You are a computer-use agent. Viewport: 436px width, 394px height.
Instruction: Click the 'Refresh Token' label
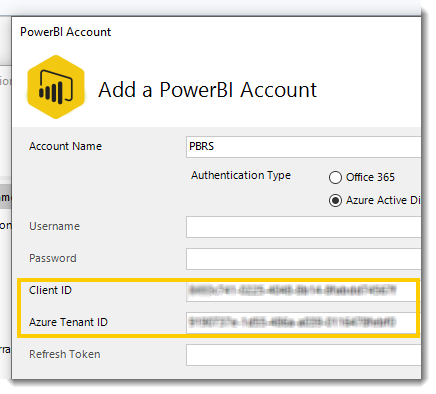[x=65, y=354]
